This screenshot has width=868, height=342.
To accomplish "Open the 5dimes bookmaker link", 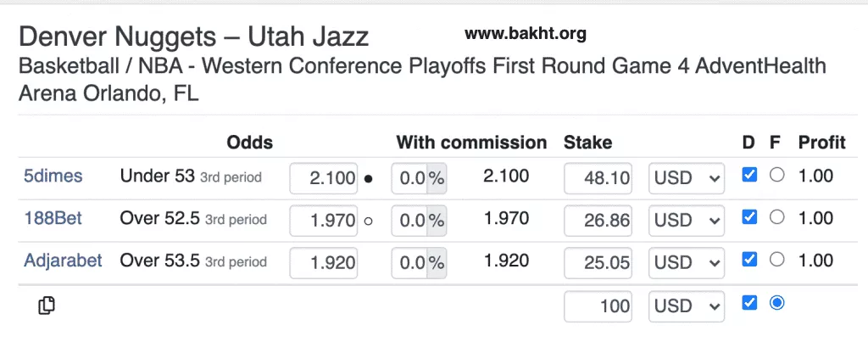I will coord(53,177).
